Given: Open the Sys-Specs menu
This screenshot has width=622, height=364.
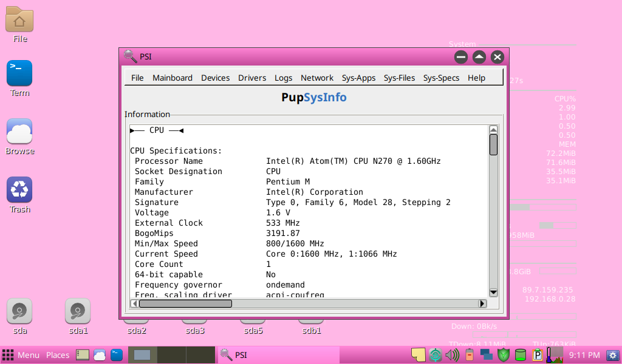Looking at the screenshot, I should [441, 78].
